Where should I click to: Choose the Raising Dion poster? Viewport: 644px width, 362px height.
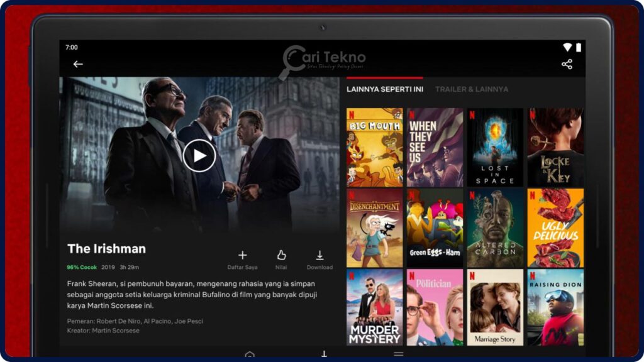tap(555, 307)
